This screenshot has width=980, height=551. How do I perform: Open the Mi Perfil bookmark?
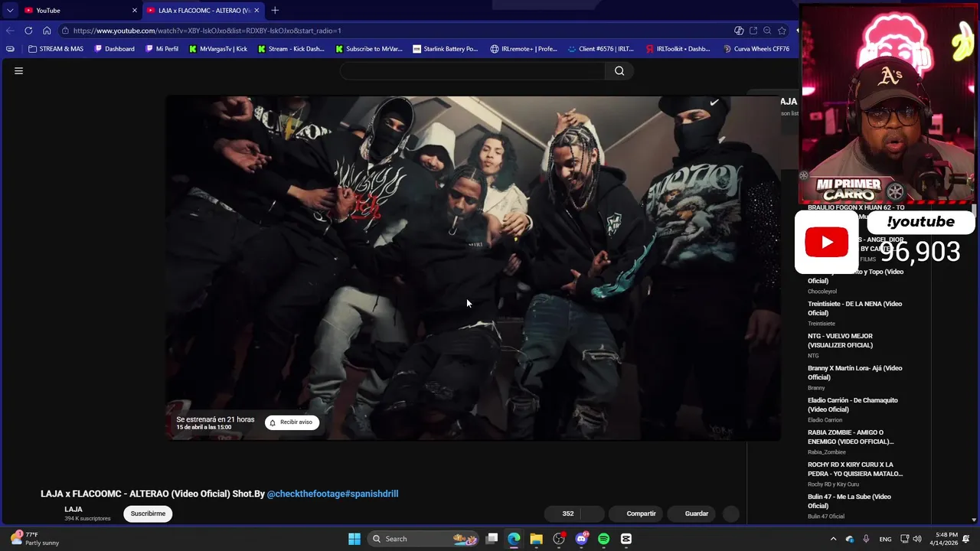[x=162, y=49]
